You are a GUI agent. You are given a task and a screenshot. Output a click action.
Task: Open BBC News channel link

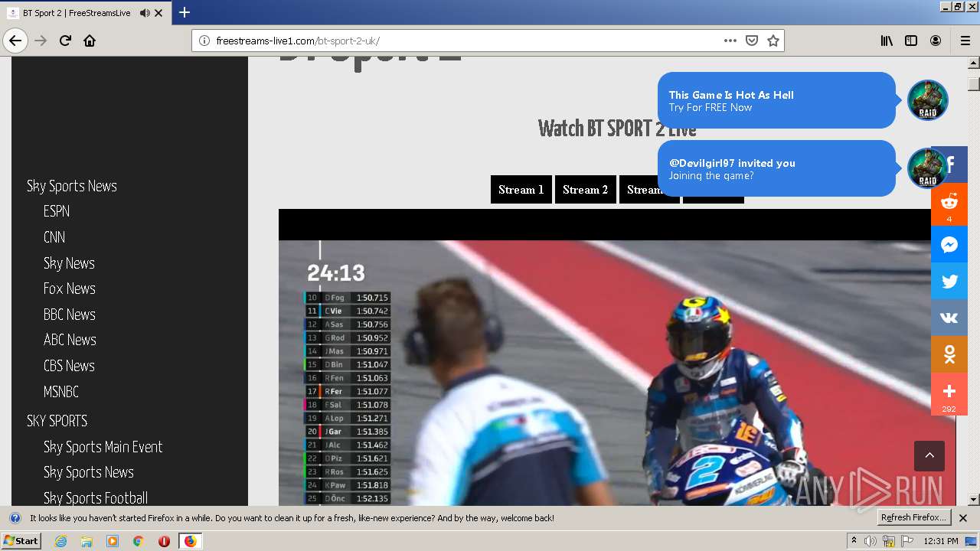coord(70,315)
